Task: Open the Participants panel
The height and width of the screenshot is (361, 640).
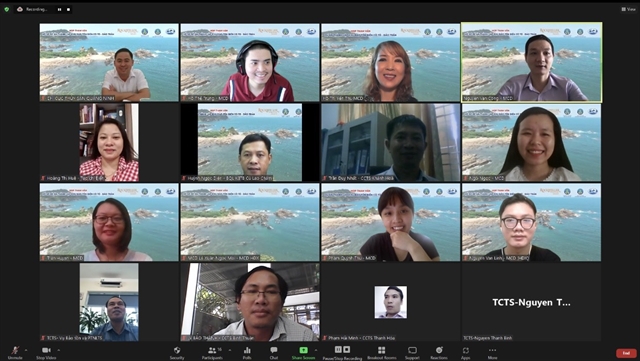Action: [x=212, y=353]
